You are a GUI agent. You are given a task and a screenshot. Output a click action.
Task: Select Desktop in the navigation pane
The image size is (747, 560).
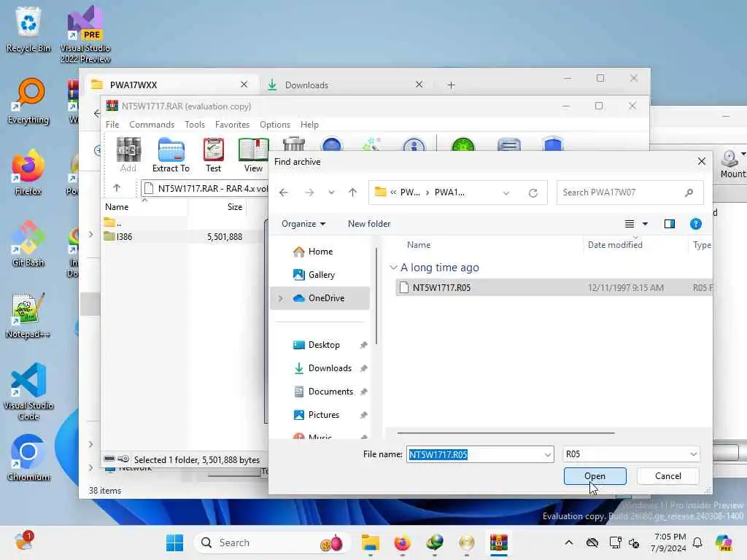pos(320,345)
